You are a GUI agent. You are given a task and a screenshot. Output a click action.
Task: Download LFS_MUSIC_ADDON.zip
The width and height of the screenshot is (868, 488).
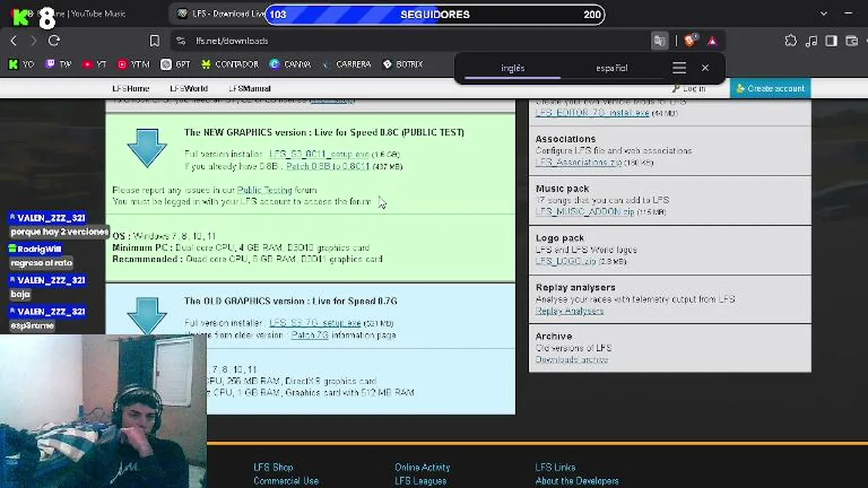585,211
